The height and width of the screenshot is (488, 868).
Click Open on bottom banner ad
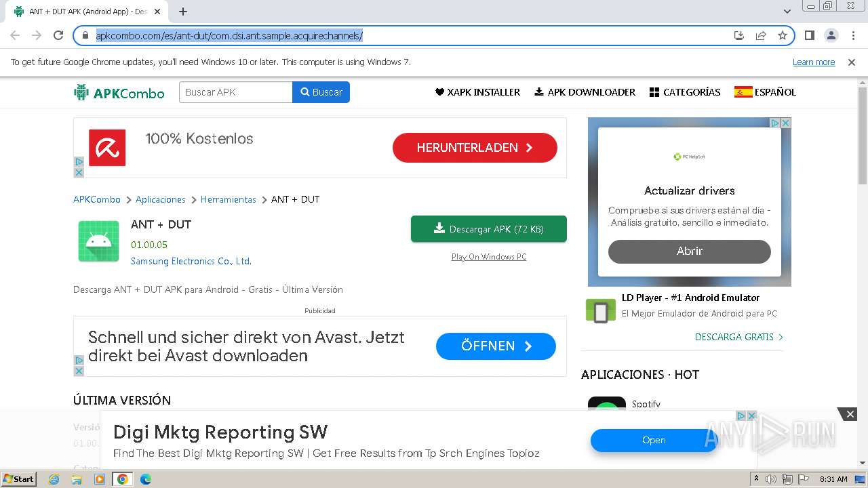coord(654,440)
